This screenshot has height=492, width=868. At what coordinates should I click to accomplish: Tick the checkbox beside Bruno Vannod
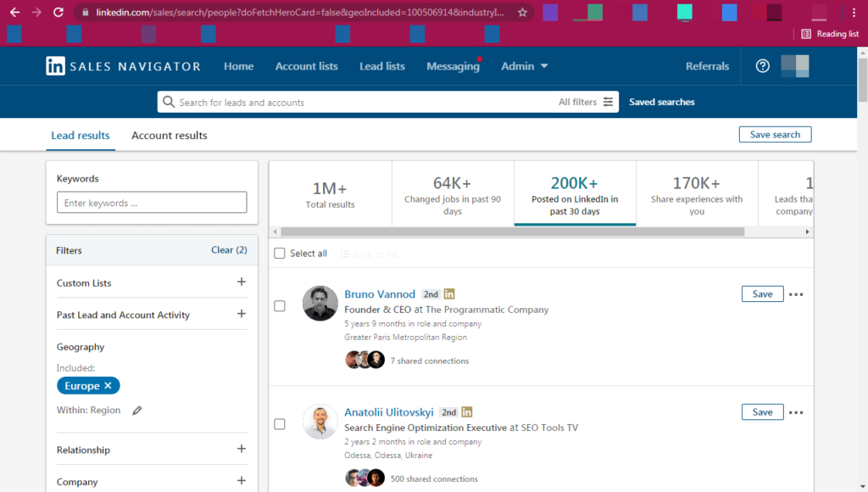coord(280,306)
